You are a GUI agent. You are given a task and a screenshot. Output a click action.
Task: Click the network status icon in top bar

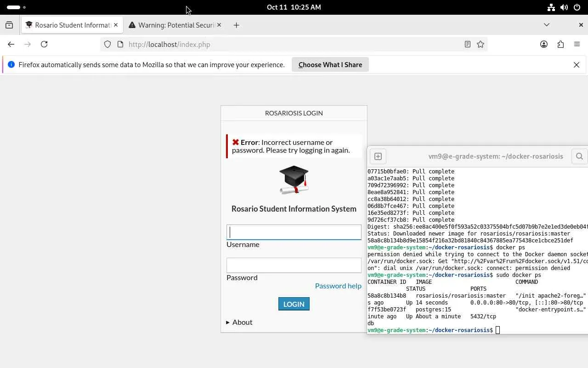click(551, 7)
